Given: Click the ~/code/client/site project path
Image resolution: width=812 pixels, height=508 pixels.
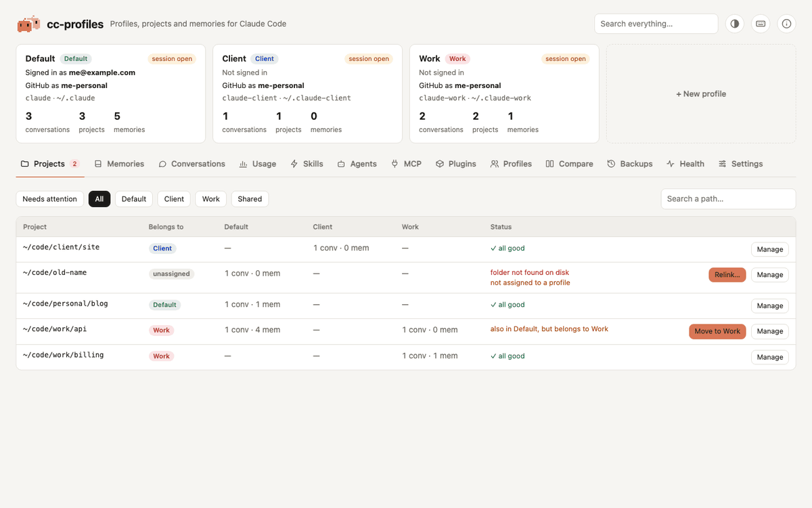Looking at the screenshot, I should point(61,247).
